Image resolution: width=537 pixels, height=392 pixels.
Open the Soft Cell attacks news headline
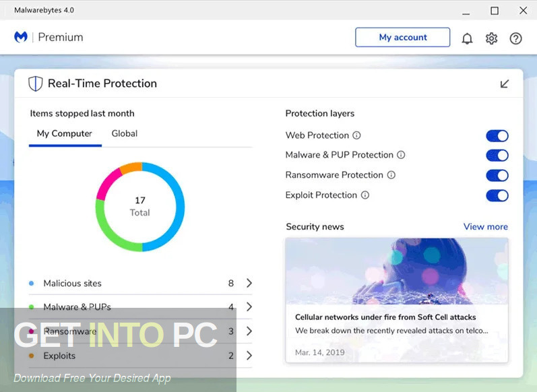(385, 317)
